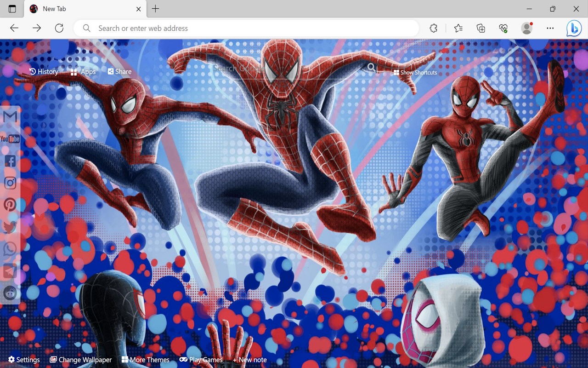Click the address bar field
The height and width of the screenshot is (368, 588).
point(247,28)
